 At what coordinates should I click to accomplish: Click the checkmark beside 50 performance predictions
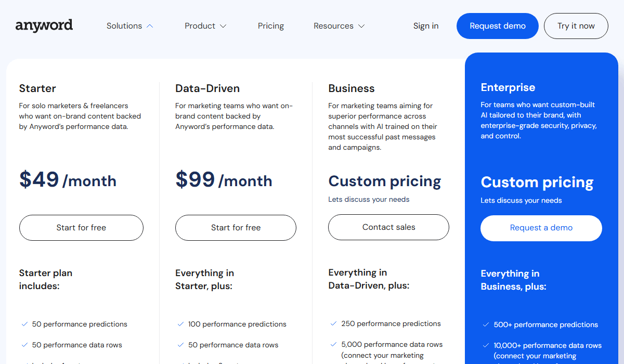pos(24,324)
